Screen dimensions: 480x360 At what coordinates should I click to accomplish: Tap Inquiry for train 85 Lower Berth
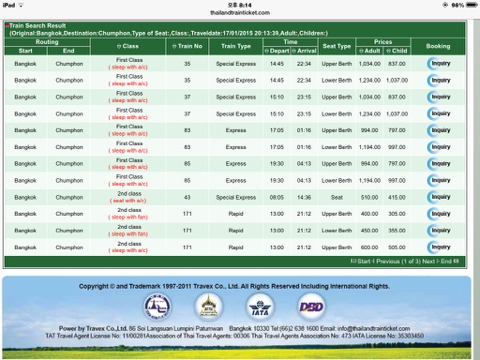(x=439, y=180)
